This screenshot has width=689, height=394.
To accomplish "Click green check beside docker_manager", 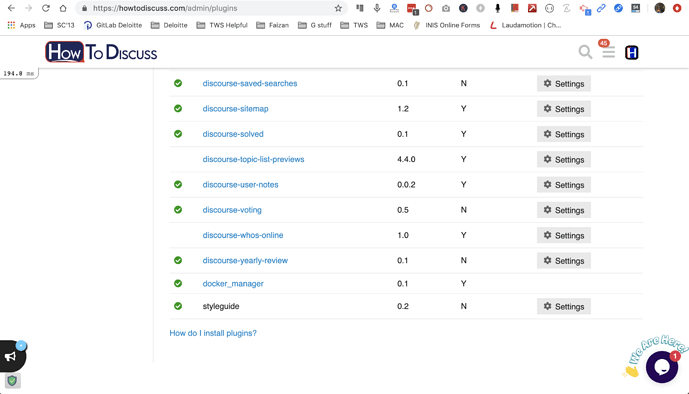I will pos(178,283).
